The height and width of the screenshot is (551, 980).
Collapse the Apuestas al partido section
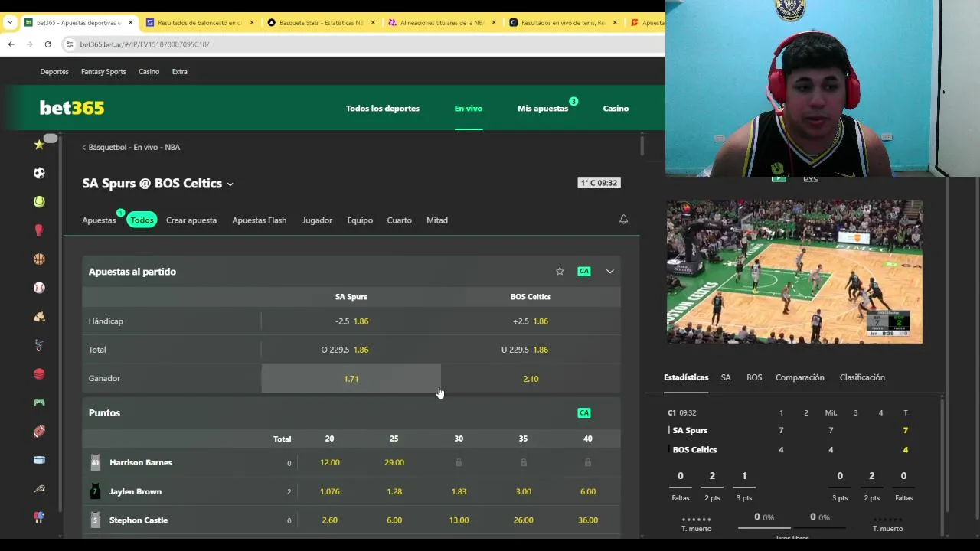[x=610, y=271]
